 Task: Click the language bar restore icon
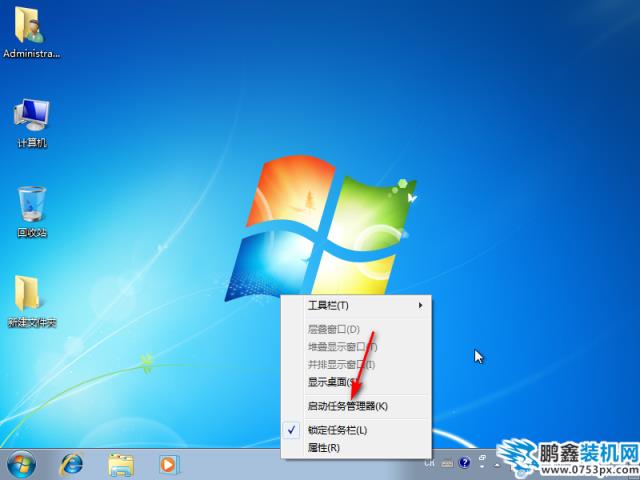[482, 458]
